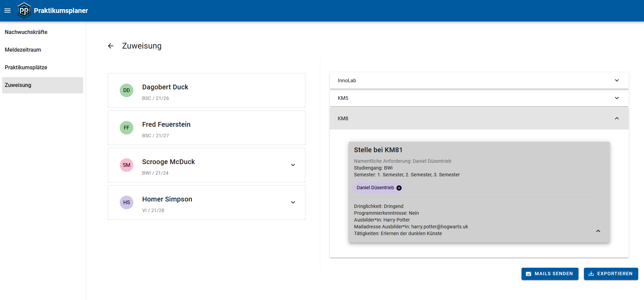The image size is (644, 300).
Task: Remove Daniel Düsentrieb chip via x icon
Action: point(399,188)
